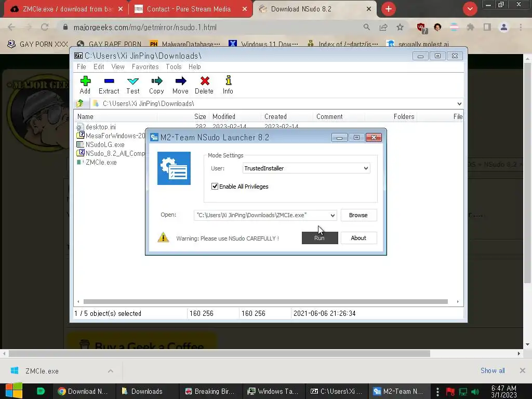The height and width of the screenshot is (399, 532).
Task: Open Chrome search/zoom magnifier icon
Action: click(366, 27)
